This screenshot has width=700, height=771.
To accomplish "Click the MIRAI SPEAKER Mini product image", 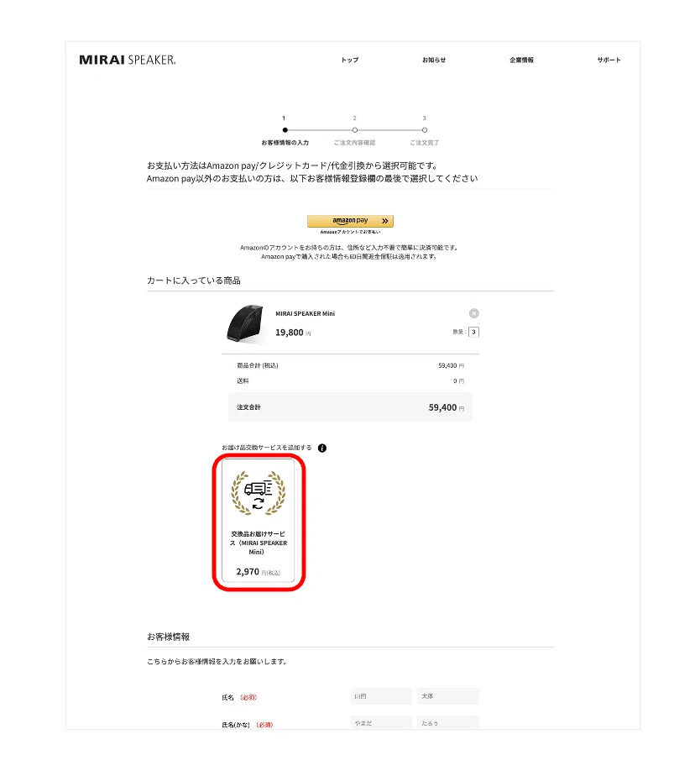I will tap(246, 323).
